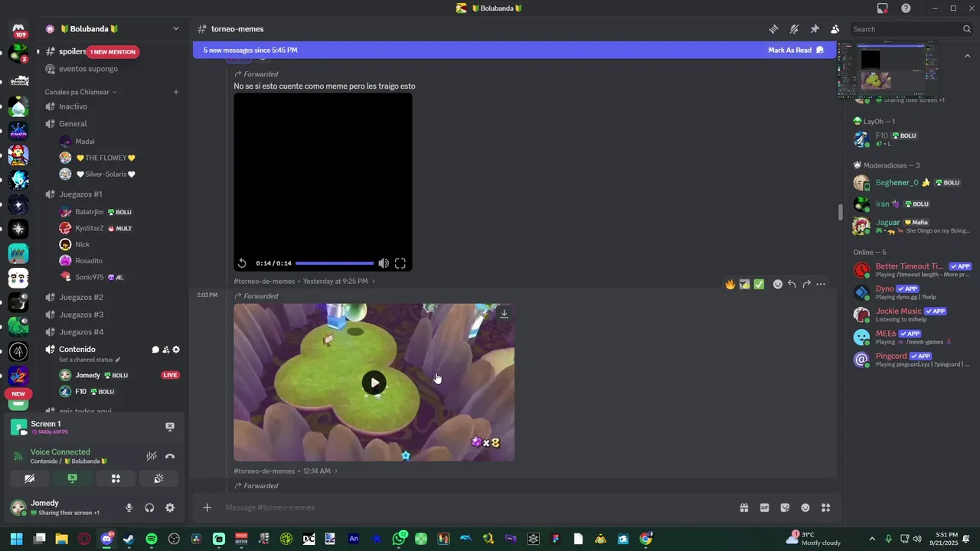Toggle screen share button
The width and height of the screenshot is (980, 551).
click(73, 478)
